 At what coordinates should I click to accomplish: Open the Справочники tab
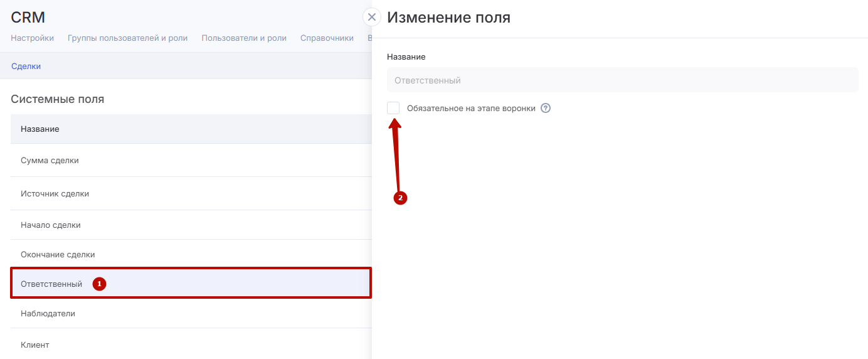pyautogui.click(x=327, y=38)
